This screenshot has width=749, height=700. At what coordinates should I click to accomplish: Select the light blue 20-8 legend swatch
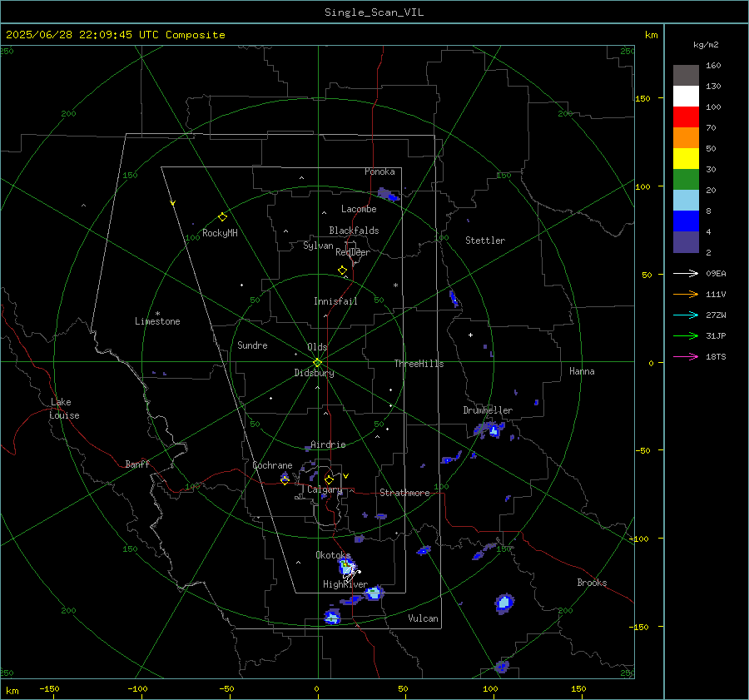click(686, 201)
